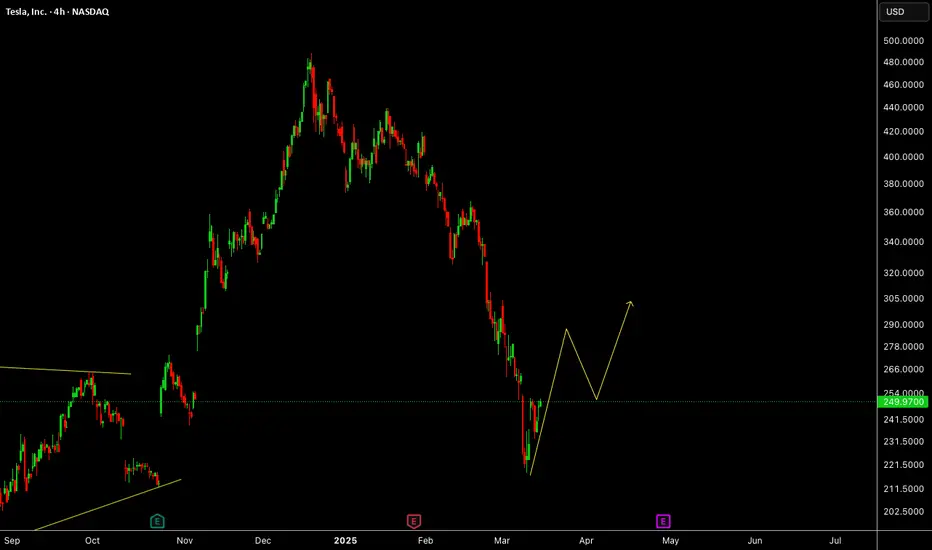Click the purple upcoming earnings marker near May
Screen dimensions: 932x550
(x=663, y=521)
